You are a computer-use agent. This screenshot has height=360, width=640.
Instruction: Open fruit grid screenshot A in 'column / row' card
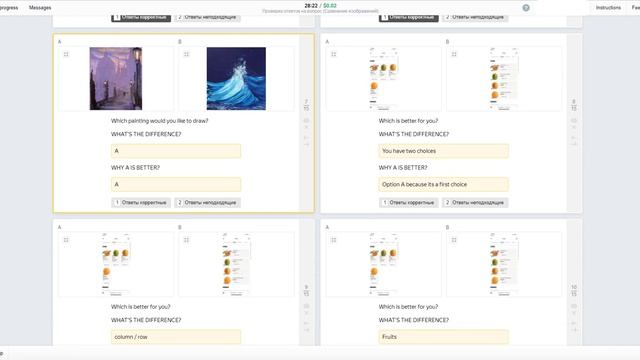[116, 264]
